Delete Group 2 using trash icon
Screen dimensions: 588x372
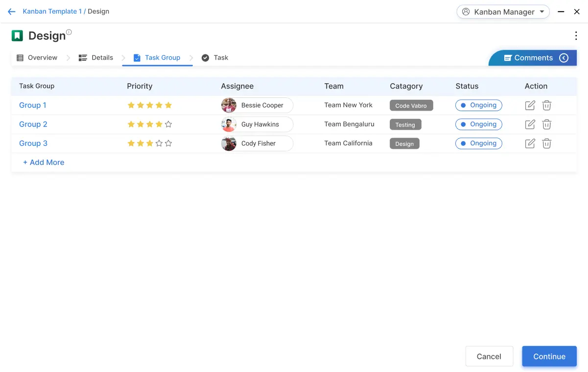[547, 124]
